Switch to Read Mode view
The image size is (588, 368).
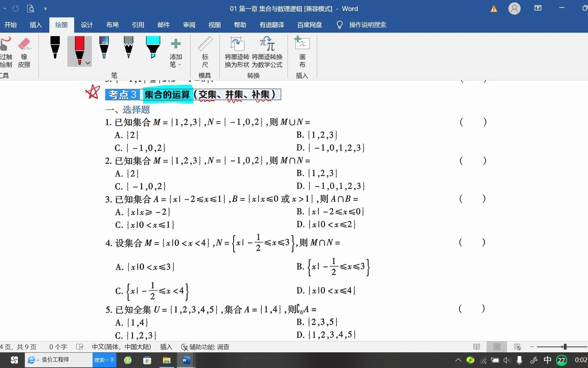pyautogui.click(x=476, y=347)
